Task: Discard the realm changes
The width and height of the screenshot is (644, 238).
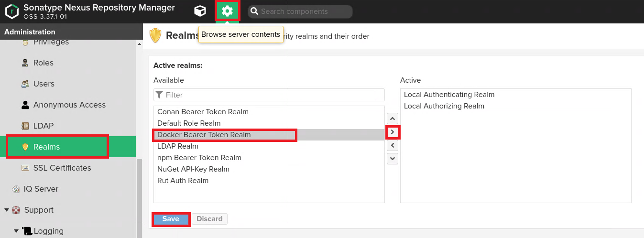Action: coord(209,219)
